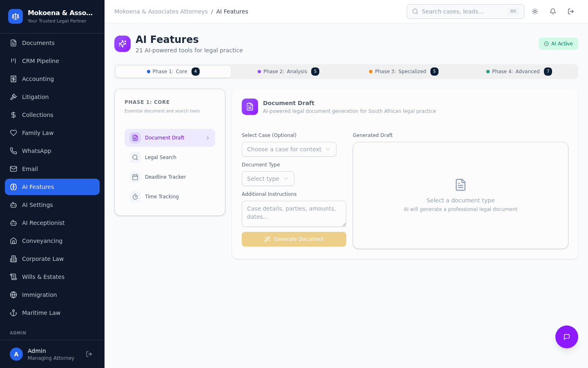
Task: Click the Admin Managing Attorney profile name
Action: (x=51, y=354)
